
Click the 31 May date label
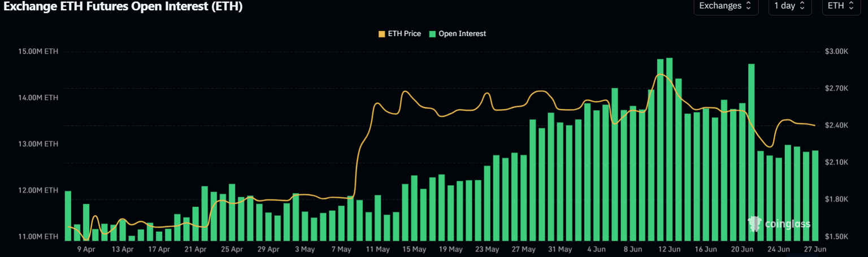pos(560,249)
